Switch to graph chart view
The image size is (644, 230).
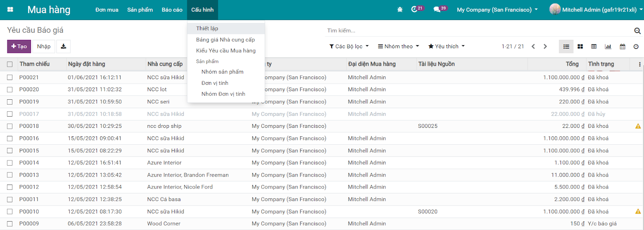coord(608,47)
